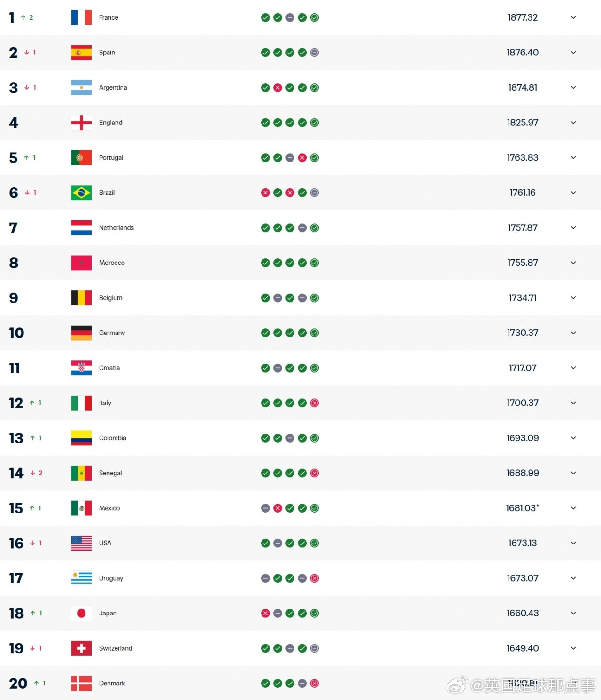
Task: Expand the France ranking row details
Action: click(x=573, y=17)
